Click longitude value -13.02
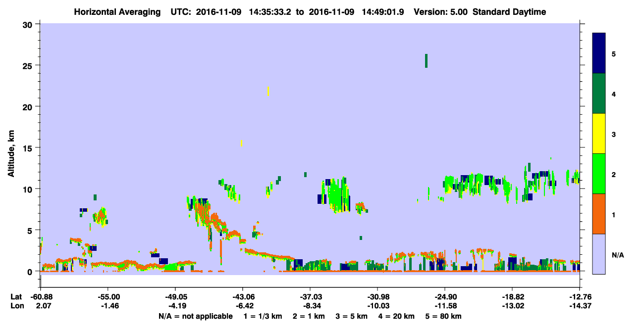 point(512,306)
